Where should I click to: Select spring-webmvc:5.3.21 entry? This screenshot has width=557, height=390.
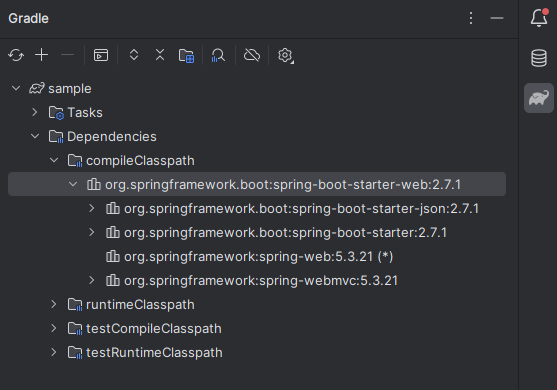click(256, 280)
